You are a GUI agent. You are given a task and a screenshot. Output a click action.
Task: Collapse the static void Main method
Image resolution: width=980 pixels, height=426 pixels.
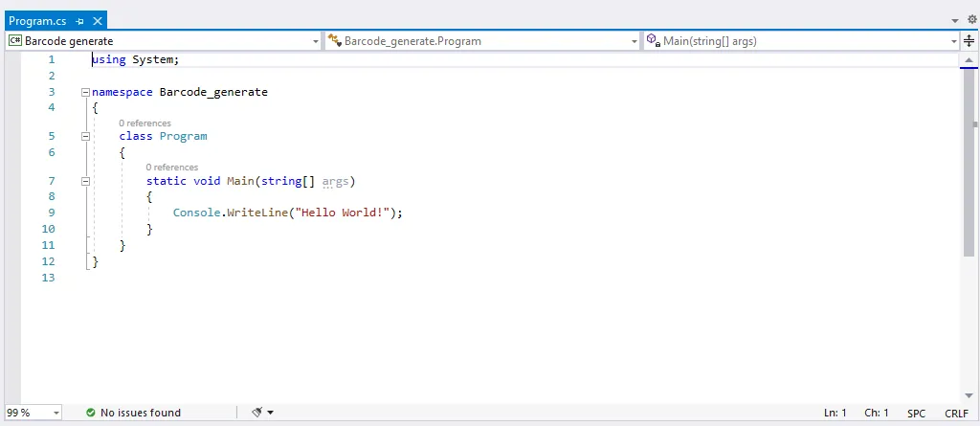(x=85, y=181)
